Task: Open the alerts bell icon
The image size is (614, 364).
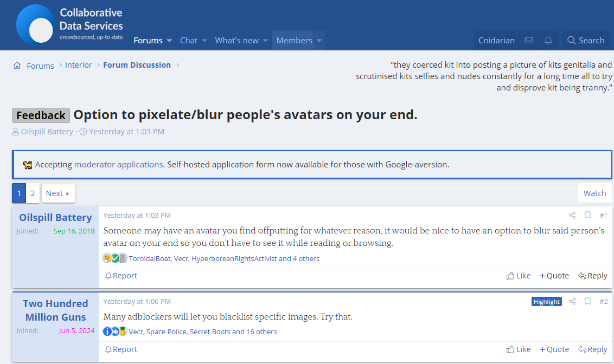Action: tap(548, 40)
